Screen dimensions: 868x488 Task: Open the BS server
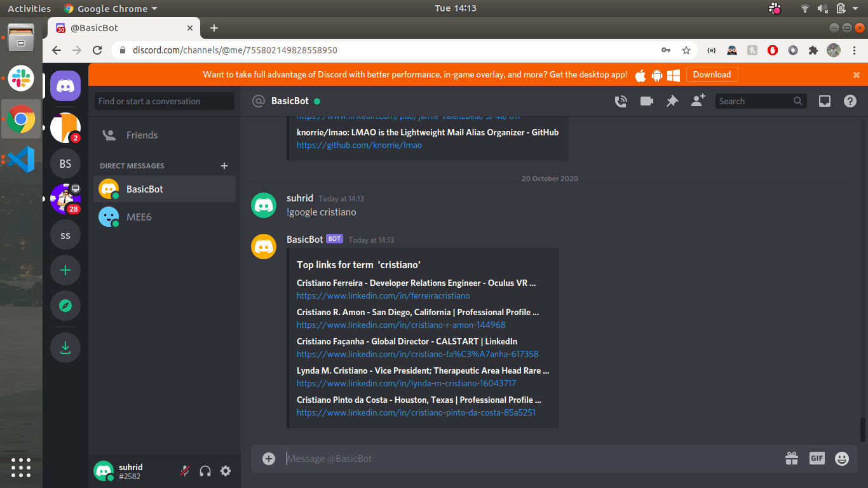pos(65,163)
